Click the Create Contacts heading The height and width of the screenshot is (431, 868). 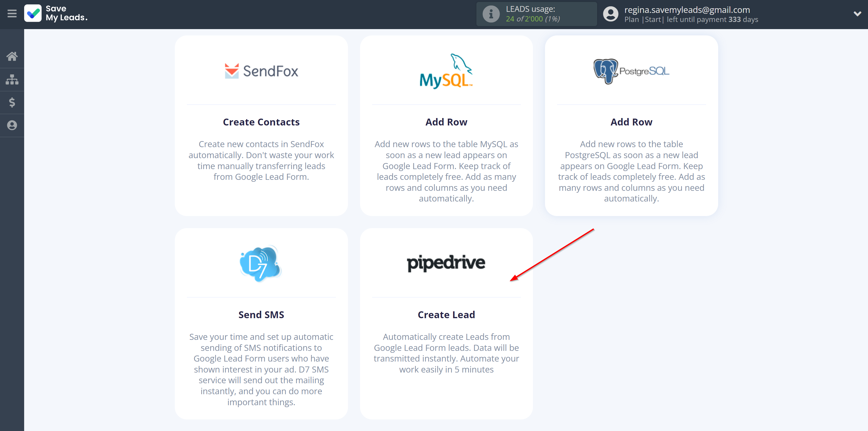click(x=261, y=122)
